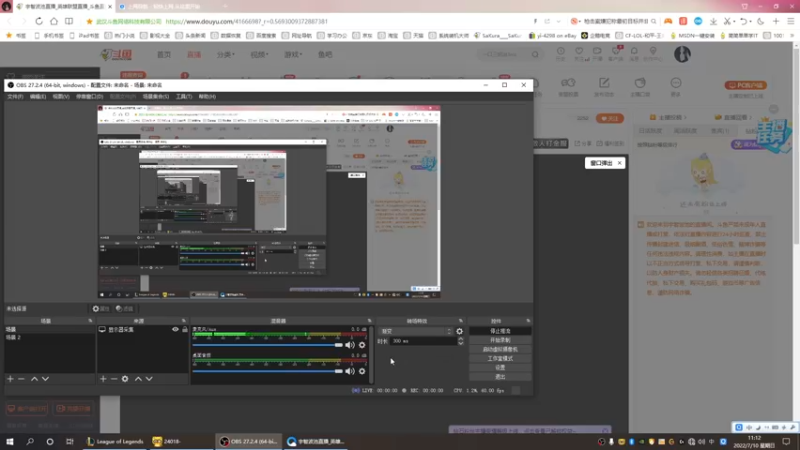The image size is (800, 450).
Task: Pop out controls dock panel icon
Action: [x=528, y=321]
